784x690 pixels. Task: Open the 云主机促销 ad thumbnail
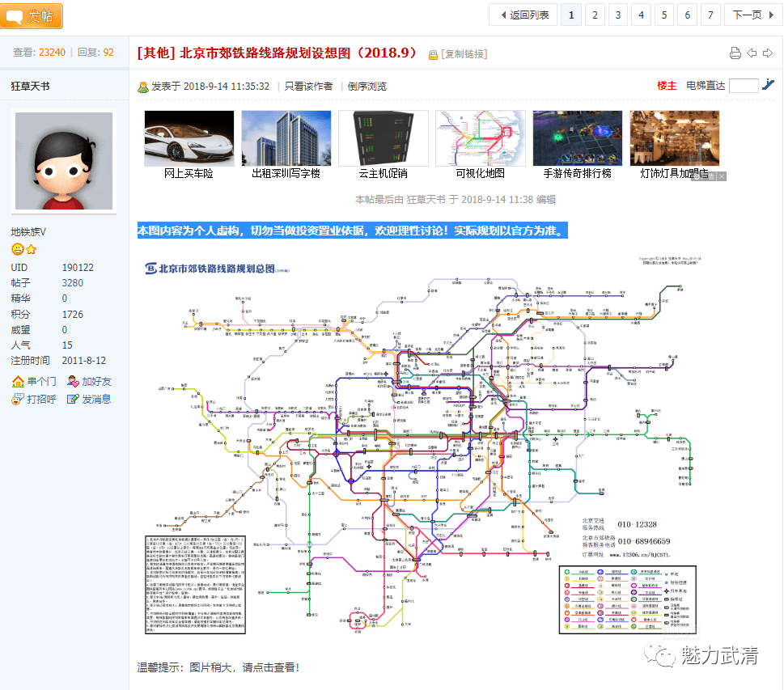point(384,138)
